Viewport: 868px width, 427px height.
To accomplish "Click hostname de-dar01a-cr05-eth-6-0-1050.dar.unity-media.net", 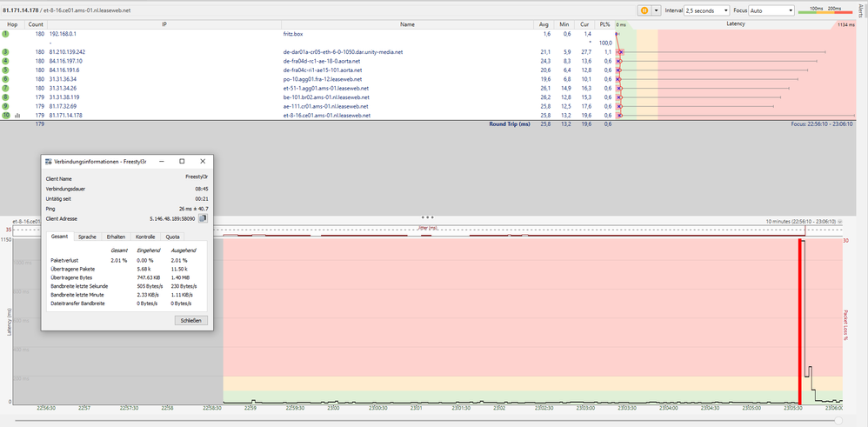I will pos(343,52).
